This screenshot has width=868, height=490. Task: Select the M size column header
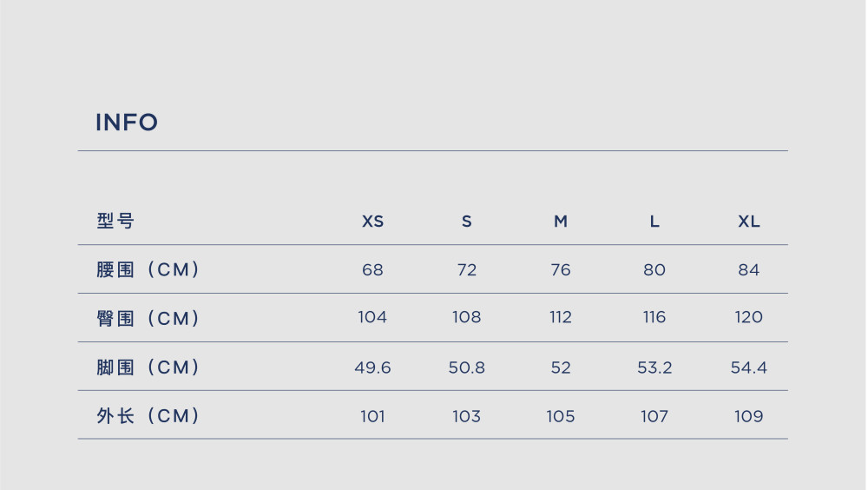pyautogui.click(x=561, y=222)
